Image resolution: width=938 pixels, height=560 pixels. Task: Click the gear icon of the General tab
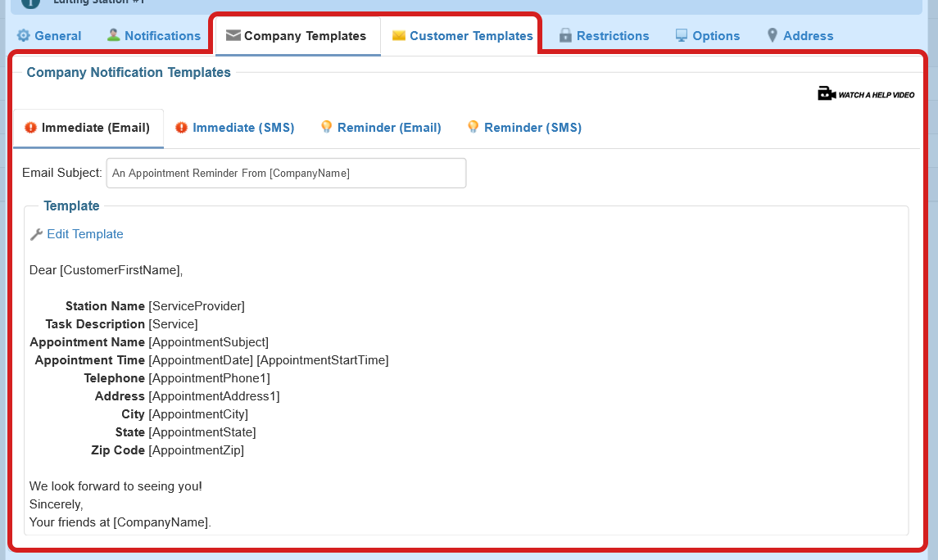tap(24, 36)
